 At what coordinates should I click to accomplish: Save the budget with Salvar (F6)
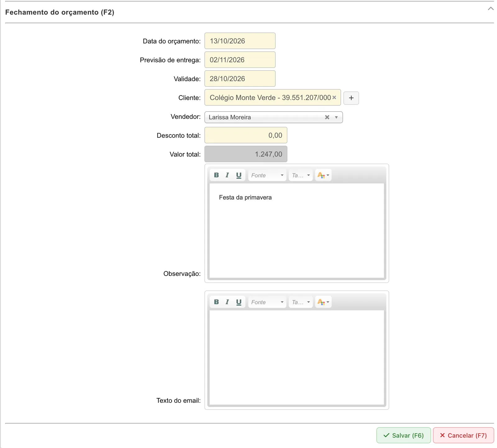404,435
